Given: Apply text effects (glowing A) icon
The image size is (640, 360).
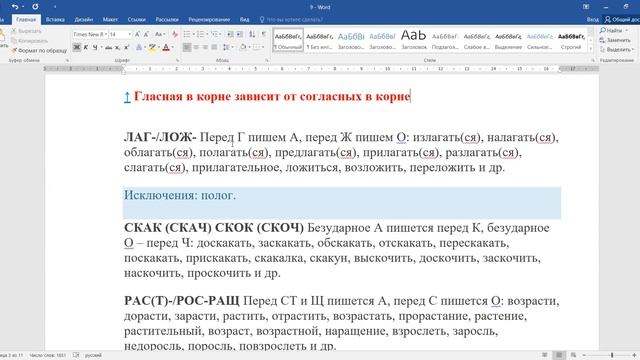Looking at the screenshot, I should [139, 47].
